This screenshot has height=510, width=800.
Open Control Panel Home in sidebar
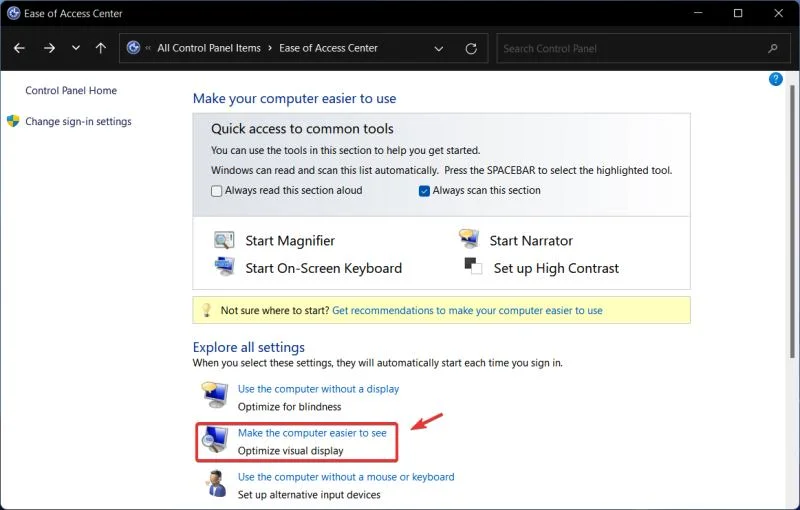click(71, 90)
